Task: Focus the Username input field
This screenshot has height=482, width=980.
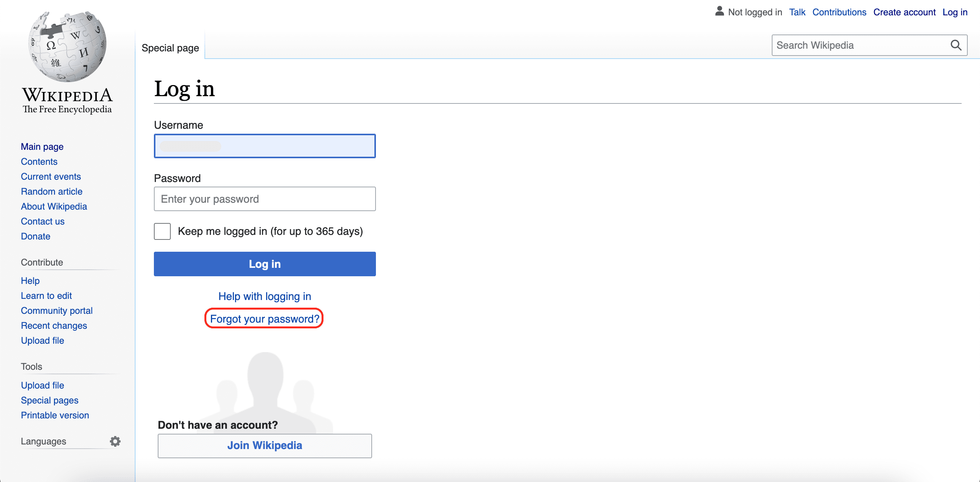Action: click(x=265, y=146)
